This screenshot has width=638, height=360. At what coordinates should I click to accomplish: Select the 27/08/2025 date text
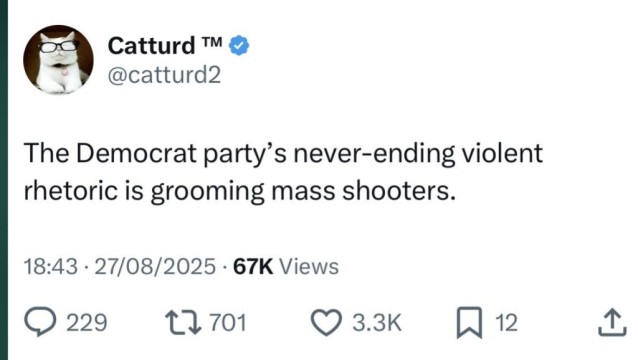tap(155, 267)
